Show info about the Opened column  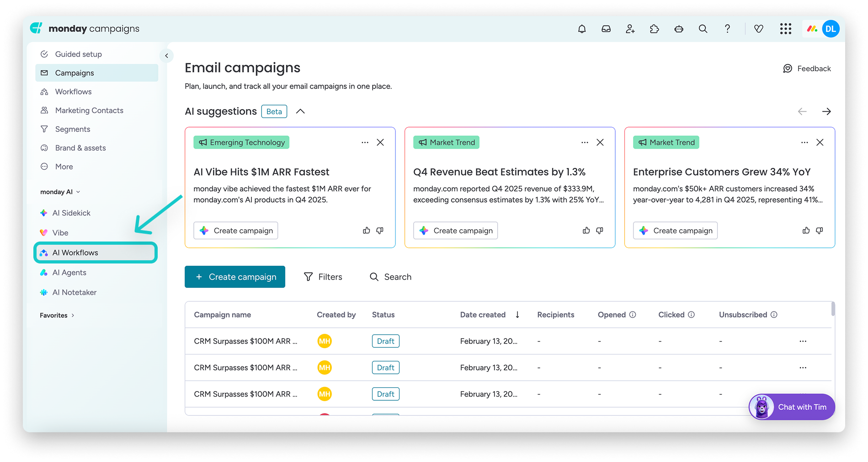633,315
